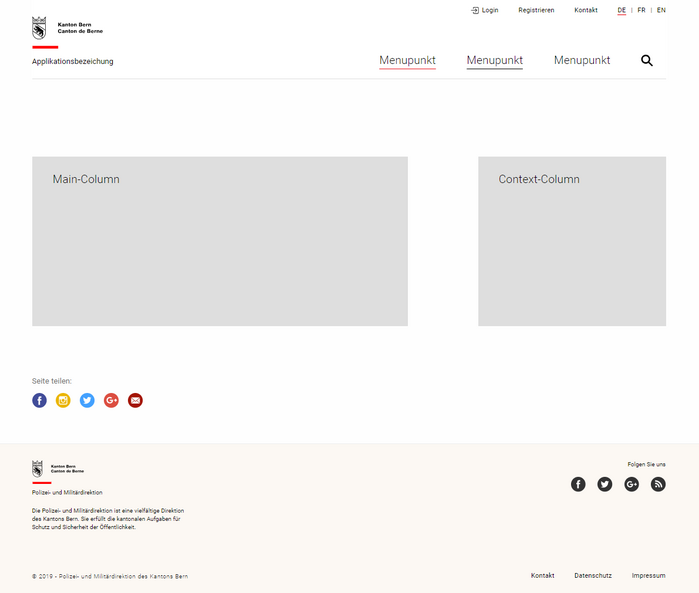Image resolution: width=699 pixels, height=593 pixels.
Task: Click the Login arrow icon
Action: (x=475, y=10)
